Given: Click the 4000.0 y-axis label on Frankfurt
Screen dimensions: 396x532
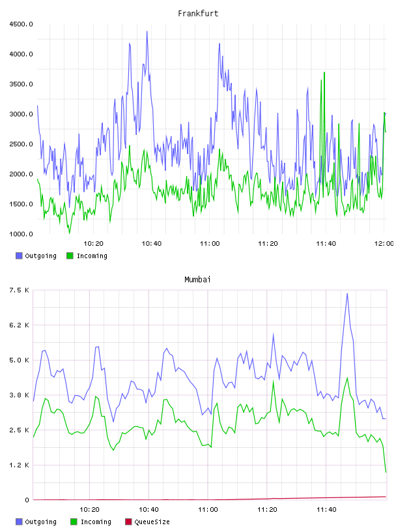Looking at the screenshot, I should point(21,54).
